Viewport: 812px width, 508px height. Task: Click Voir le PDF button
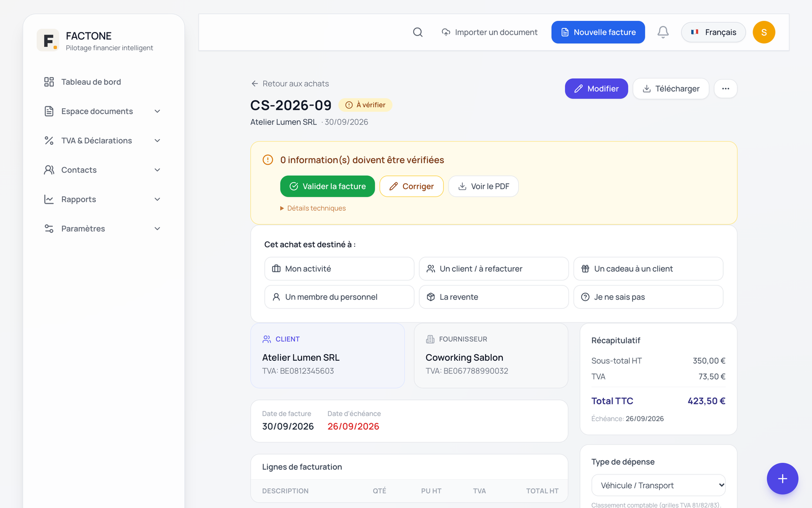pos(483,186)
